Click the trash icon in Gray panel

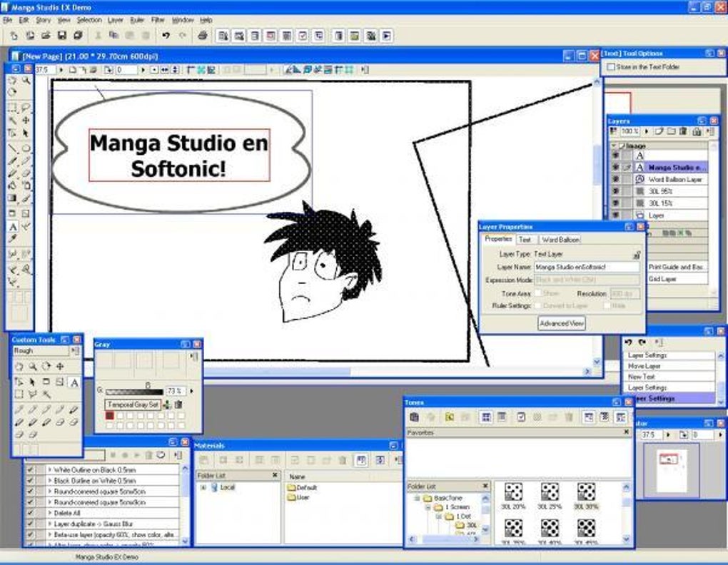[178, 404]
